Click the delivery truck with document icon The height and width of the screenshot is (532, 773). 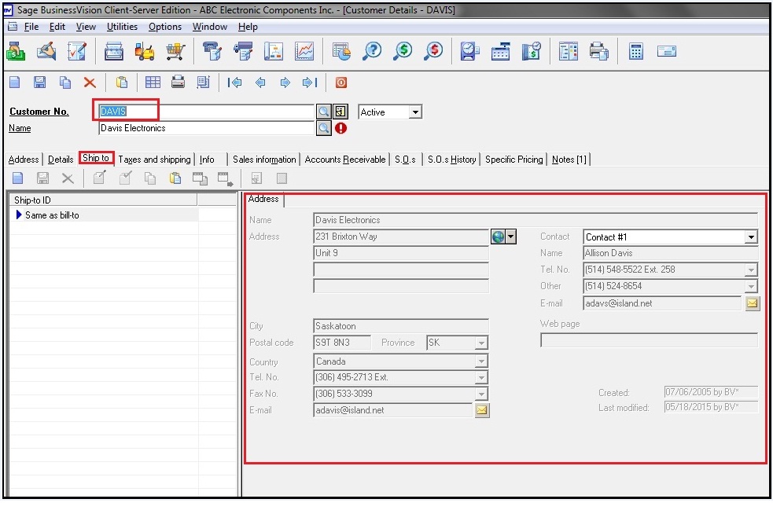243,51
